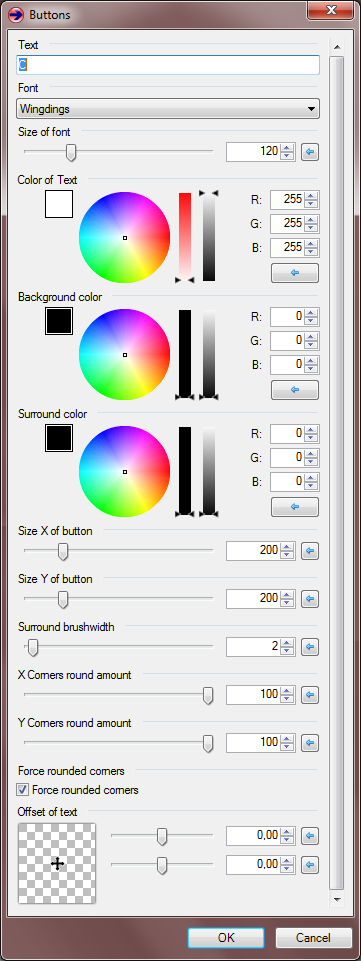The height and width of the screenshot is (961, 361).
Task: Increase Surround brushwidth with up spinner
Action: (x=287, y=643)
